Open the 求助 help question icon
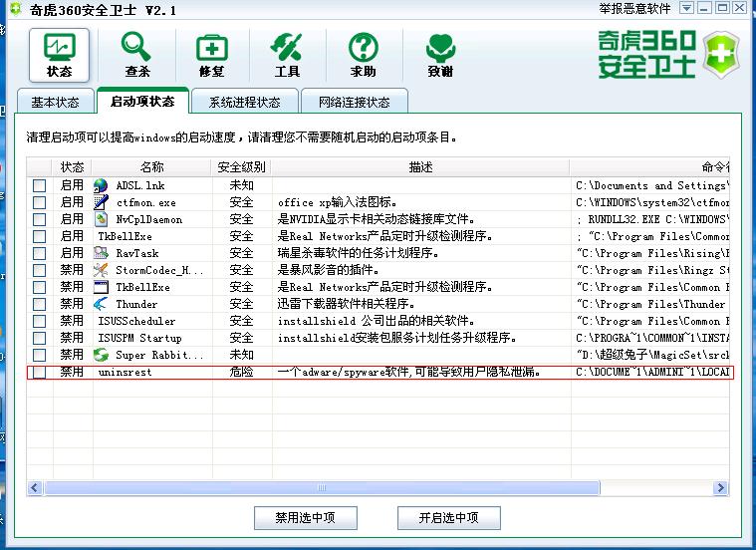 click(x=363, y=55)
